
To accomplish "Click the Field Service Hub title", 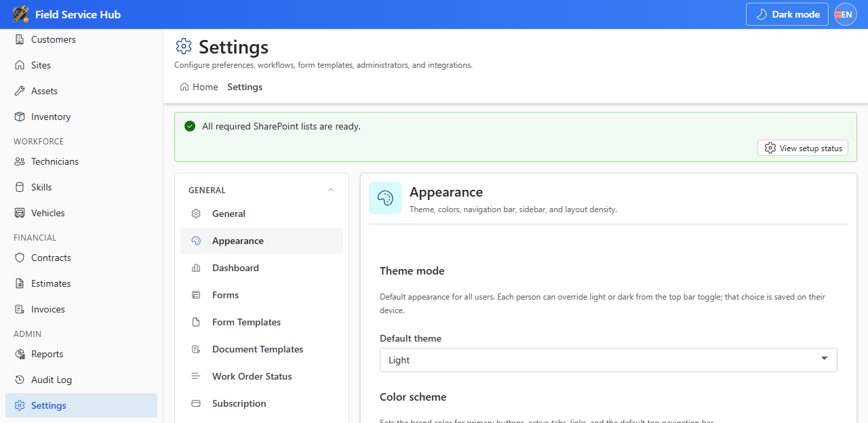I will [x=78, y=14].
